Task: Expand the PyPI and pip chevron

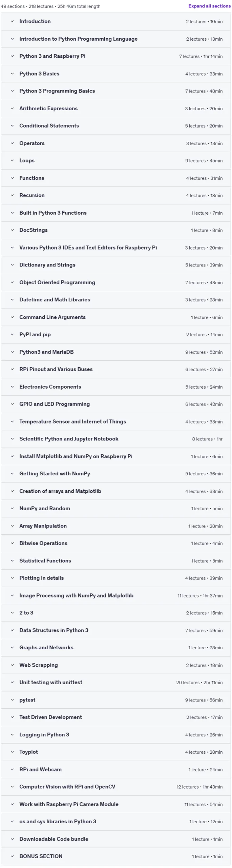Action: pyautogui.click(x=12, y=335)
